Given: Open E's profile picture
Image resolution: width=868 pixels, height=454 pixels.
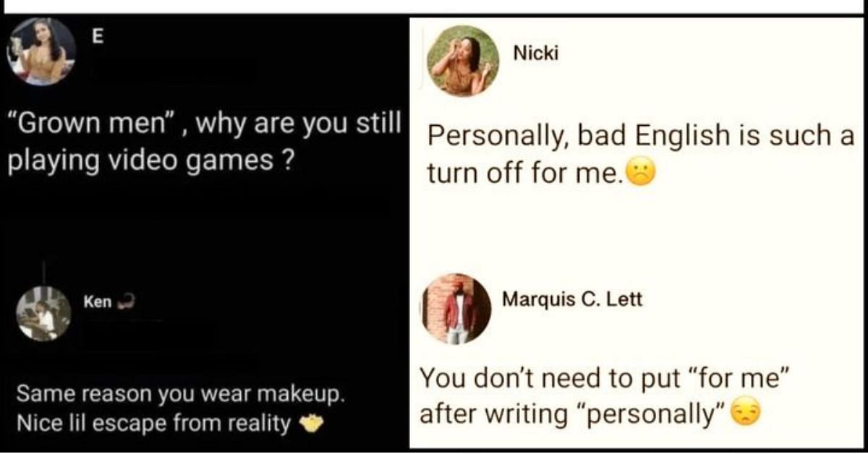Looking at the screenshot, I should click(x=42, y=51).
